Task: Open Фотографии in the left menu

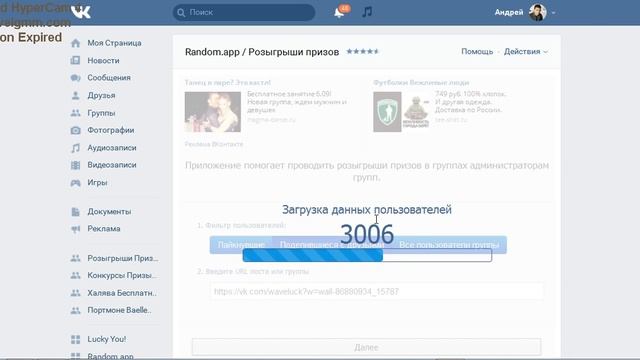Action: point(111,130)
